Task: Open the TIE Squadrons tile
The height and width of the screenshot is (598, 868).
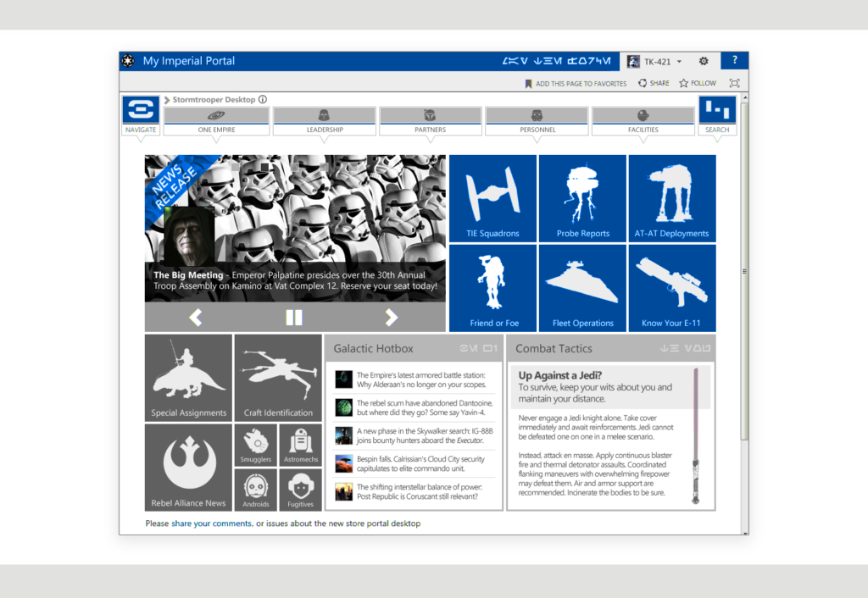Action: coord(492,198)
